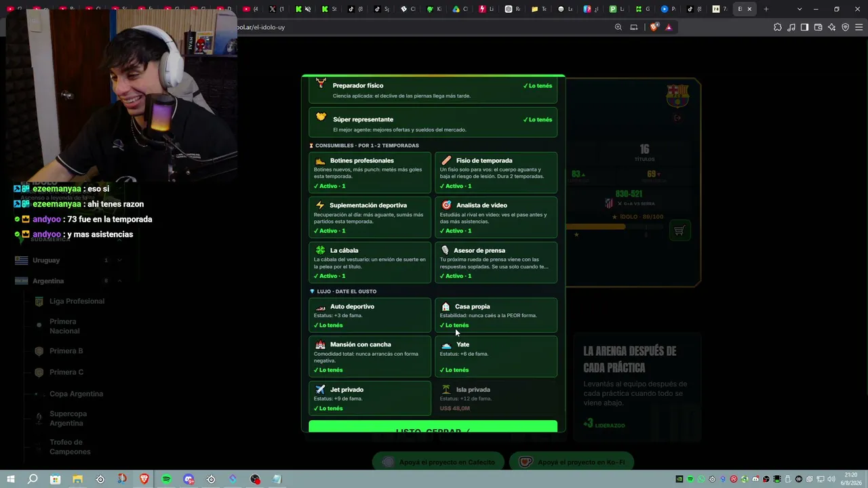Screen dimensions: 868x488
Task: Click the house icon of Casa propia
Action: click(446, 306)
